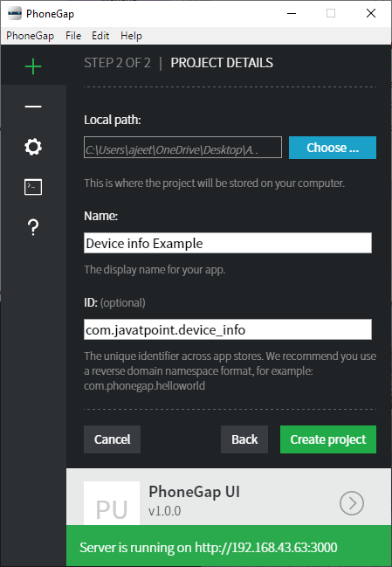
Task: Click the green plus new project icon
Action: 33,66
